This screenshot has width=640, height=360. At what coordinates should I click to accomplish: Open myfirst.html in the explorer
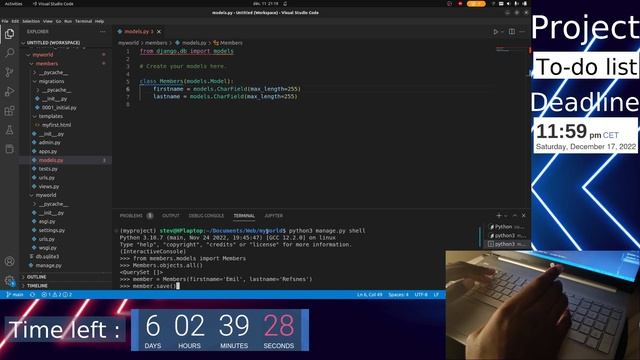pos(56,125)
